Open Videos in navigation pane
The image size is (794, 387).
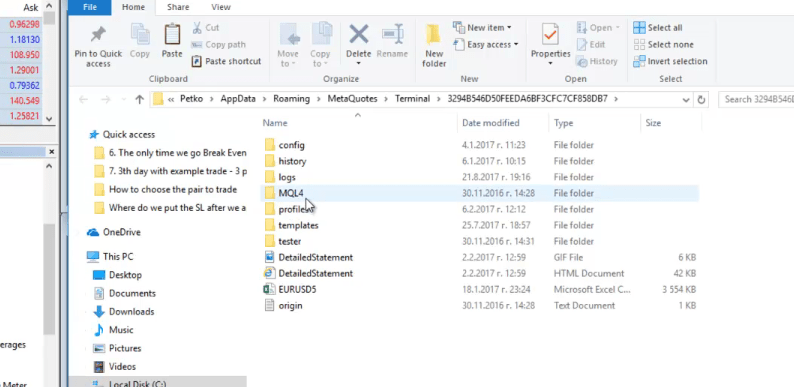coord(115,366)
